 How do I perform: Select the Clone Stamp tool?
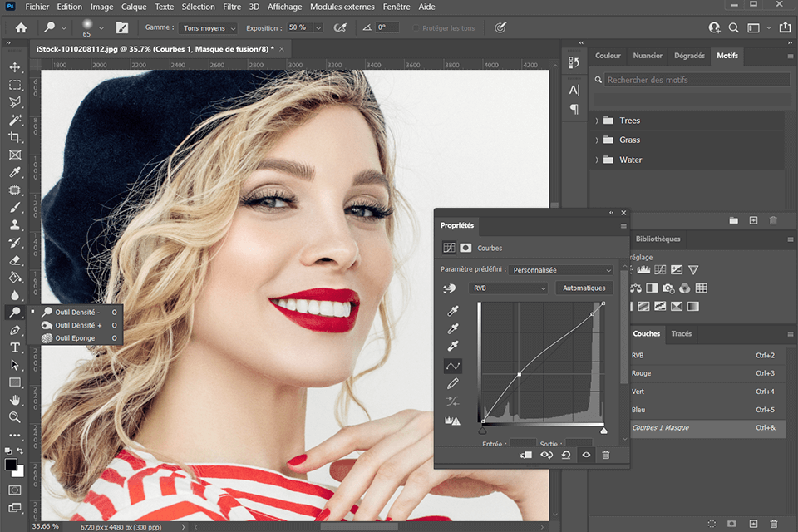pos(15,225)
